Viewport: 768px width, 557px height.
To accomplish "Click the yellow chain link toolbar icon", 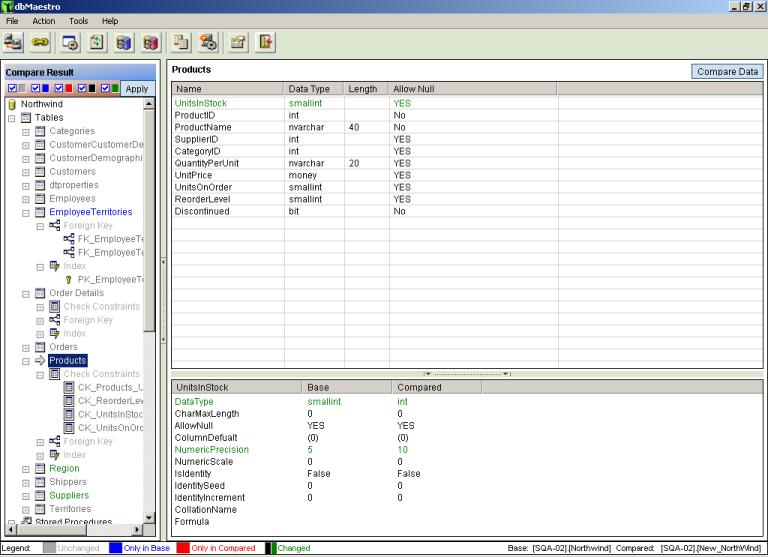I will pos(40,43).
